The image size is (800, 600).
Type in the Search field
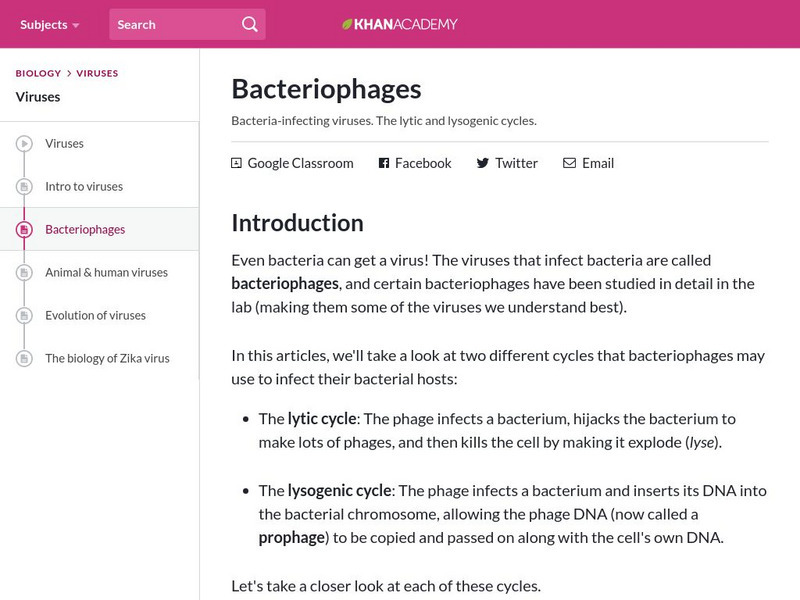(175, 24)
